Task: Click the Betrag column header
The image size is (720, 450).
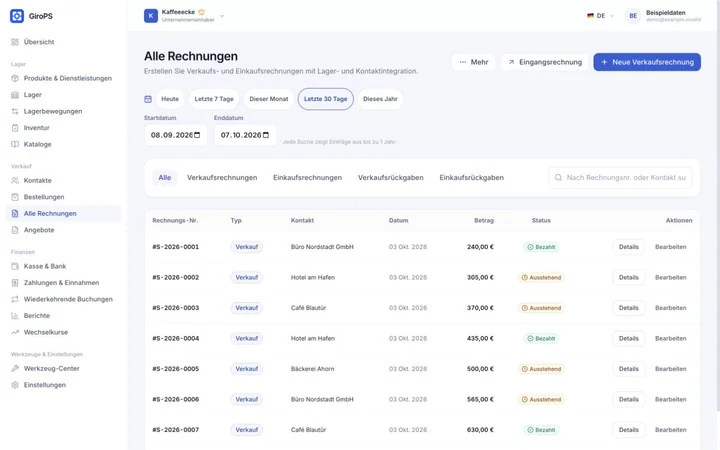Action: tap(484, 220)
